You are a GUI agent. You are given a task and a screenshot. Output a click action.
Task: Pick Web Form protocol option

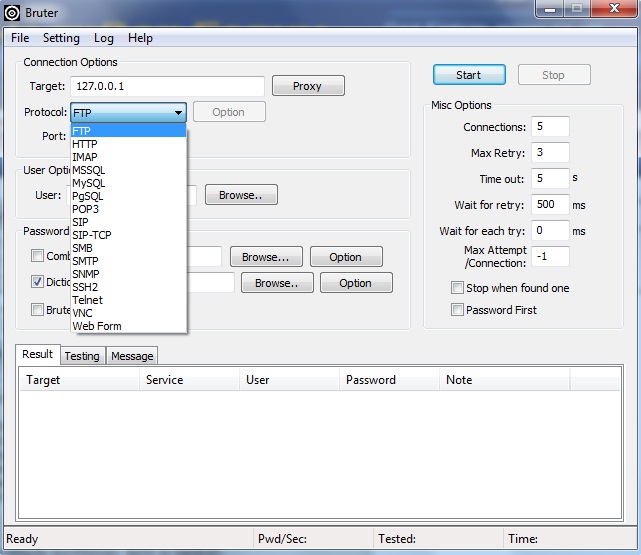coord(94,326)
